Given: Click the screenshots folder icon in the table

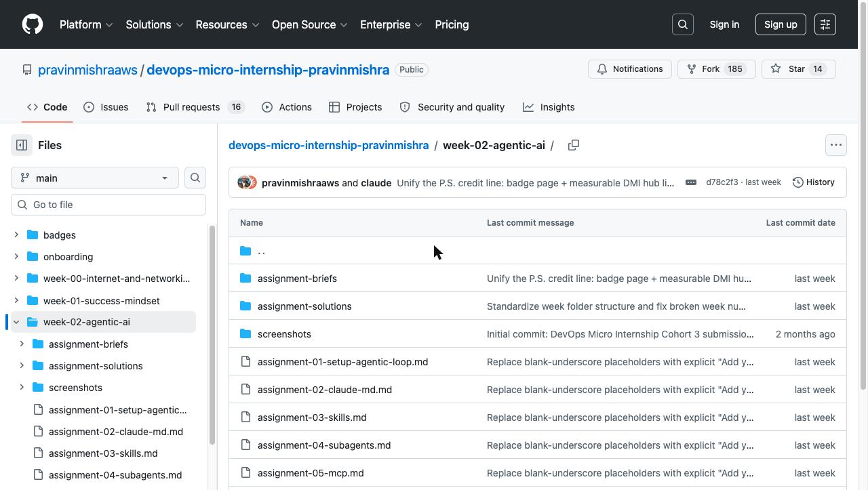Looking at the screenshot, I should (x=245, y=334).
